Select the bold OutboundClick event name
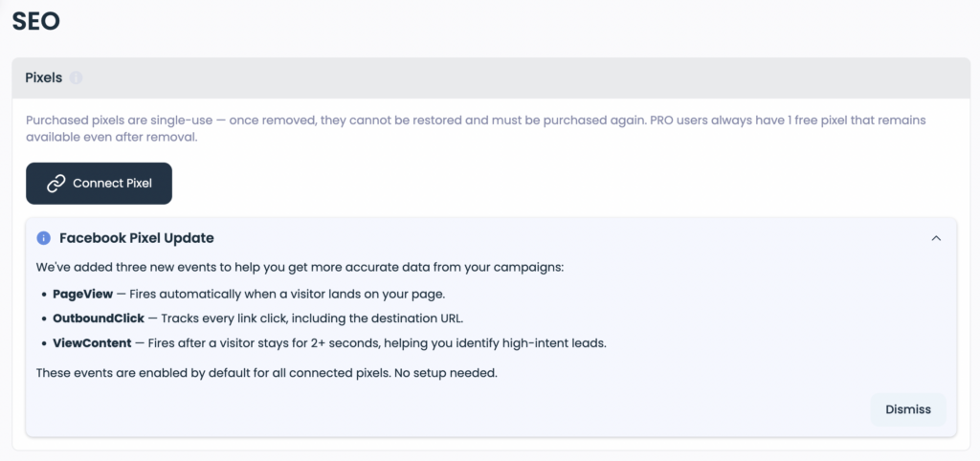This screenshot has height=461, width=980. tap(99, 318)
